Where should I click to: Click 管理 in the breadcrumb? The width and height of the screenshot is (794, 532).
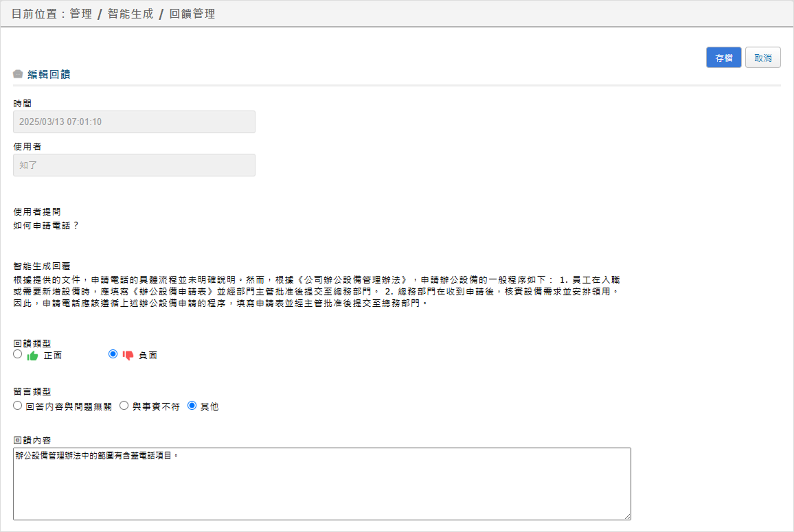point(81,14)
